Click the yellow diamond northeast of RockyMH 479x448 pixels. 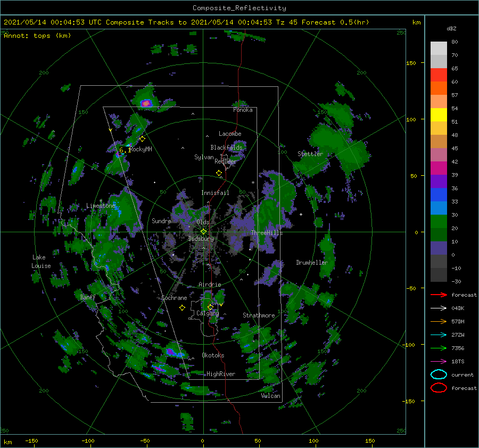(142, 139)
